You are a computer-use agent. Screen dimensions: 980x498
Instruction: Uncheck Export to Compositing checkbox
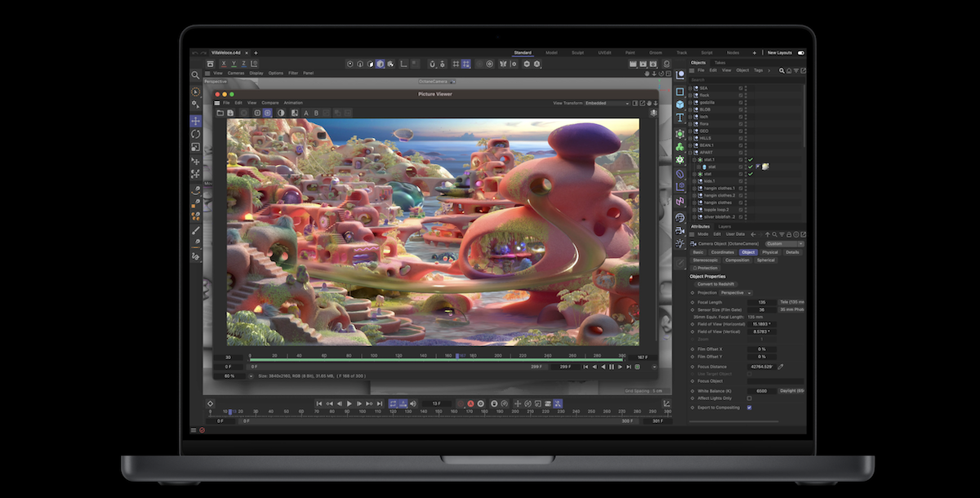click(x=749, y=407)
